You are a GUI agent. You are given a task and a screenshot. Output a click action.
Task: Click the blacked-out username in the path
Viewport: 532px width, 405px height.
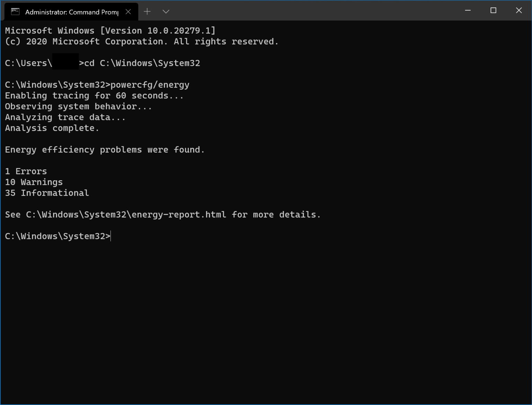click(x=65, y=62)
